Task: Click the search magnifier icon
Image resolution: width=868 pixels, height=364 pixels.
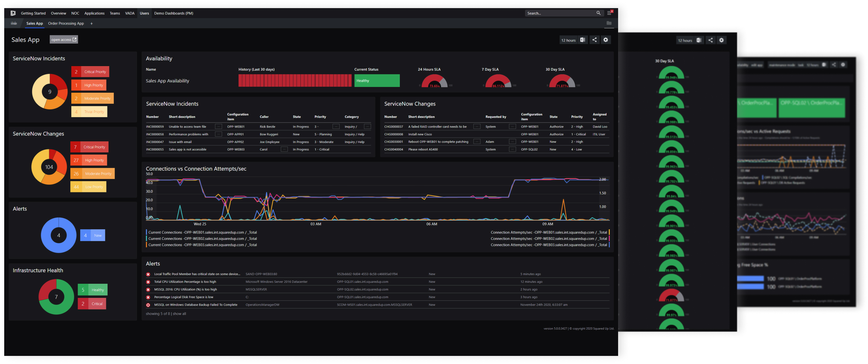Action: (x=599, y=13)
